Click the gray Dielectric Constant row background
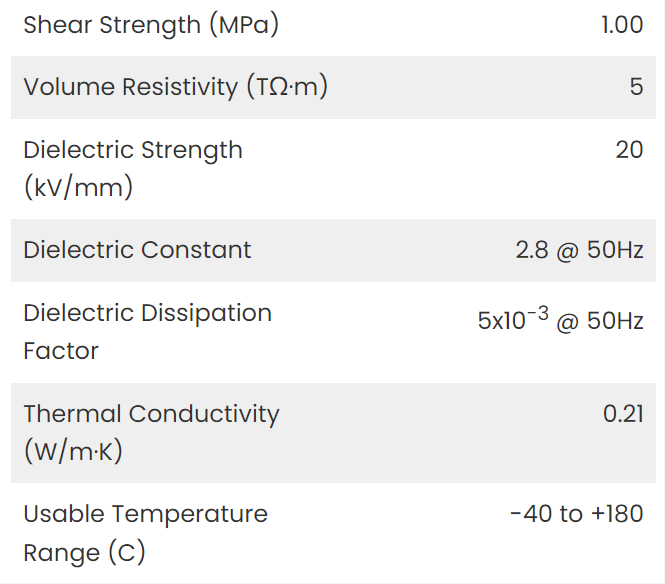The height and width of the screenshot is (584, 665). click(333, 250)
